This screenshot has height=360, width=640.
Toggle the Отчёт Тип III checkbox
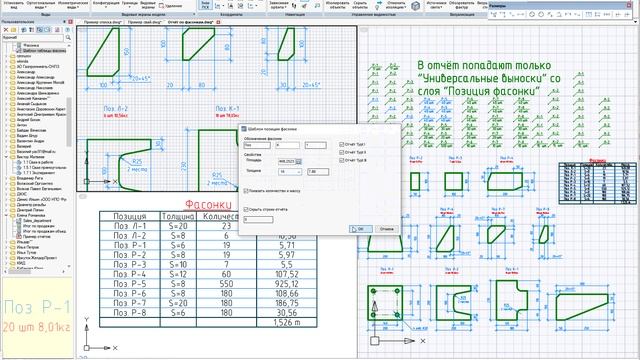coord(341,160)
